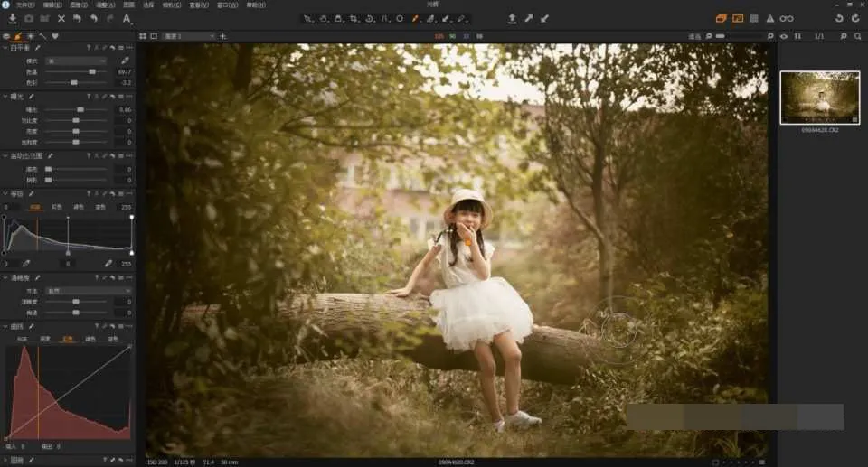Select the 红色 tab in Levels panel
The image size is (868, 467).
point(56,207)
